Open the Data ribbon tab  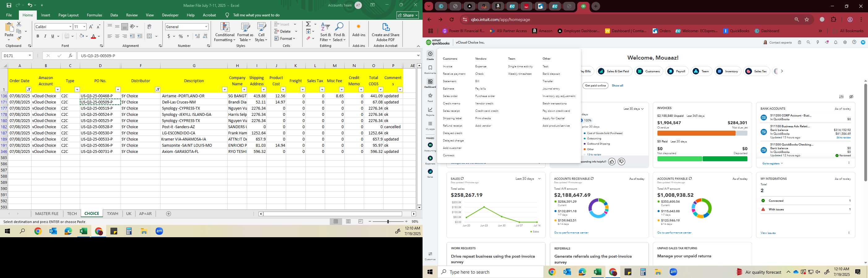(x=114, y=15)
